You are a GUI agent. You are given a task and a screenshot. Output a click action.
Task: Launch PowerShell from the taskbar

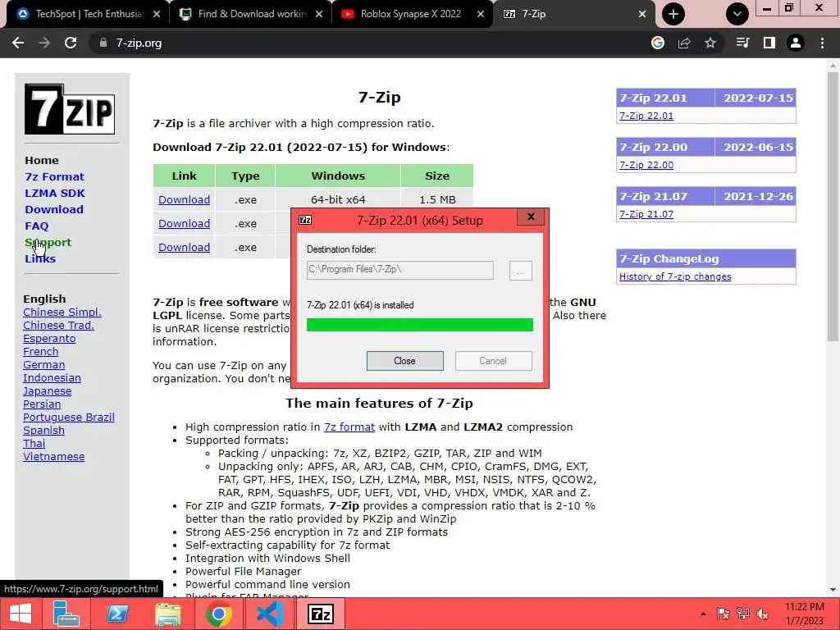point(116,614)
